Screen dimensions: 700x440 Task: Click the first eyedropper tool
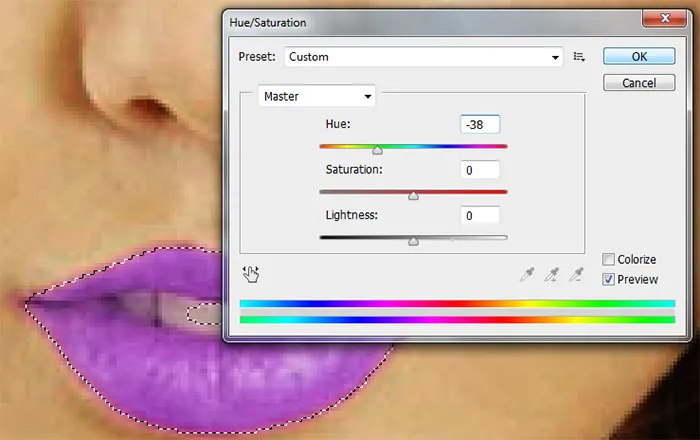point(527,274)
